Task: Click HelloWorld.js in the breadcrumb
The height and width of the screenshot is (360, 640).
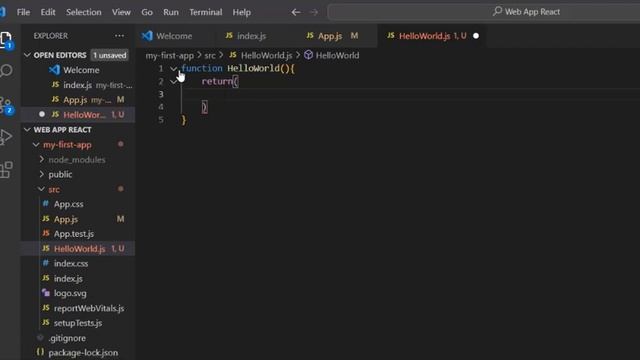Action: pyautogui.click(x=267, y=55)
